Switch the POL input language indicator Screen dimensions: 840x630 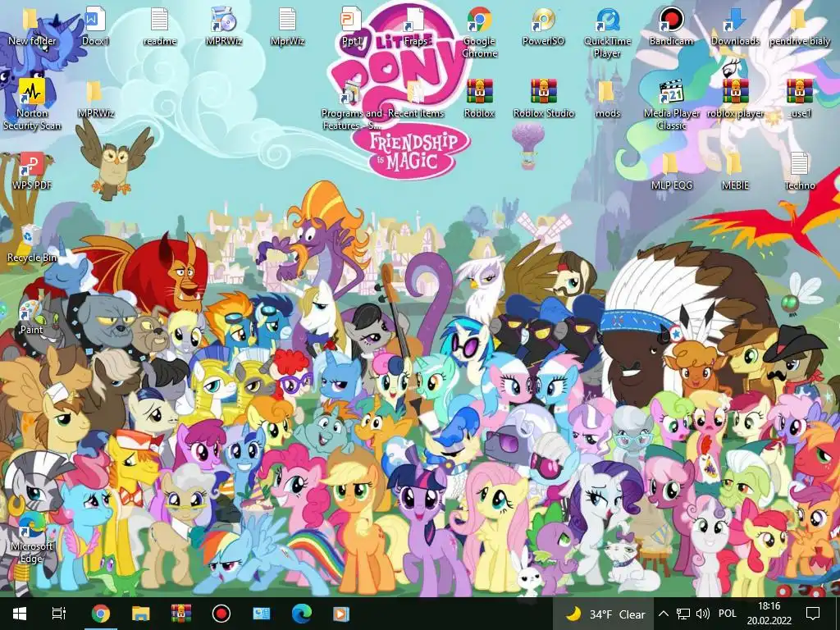click(727, 614)
